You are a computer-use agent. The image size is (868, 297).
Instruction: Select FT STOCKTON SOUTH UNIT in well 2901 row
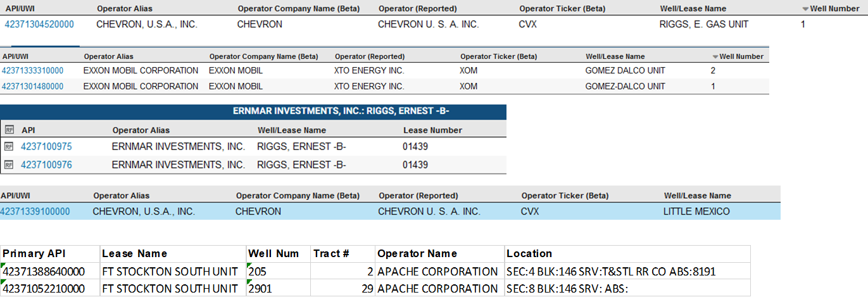pyautogui.click(x=173, y=288)
